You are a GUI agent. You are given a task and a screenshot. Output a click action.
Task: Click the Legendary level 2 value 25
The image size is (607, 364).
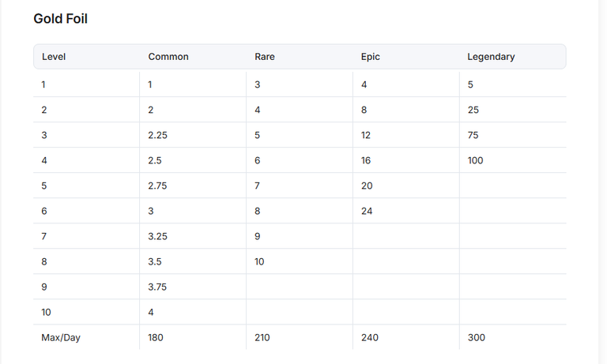click(x=473, y=110)
